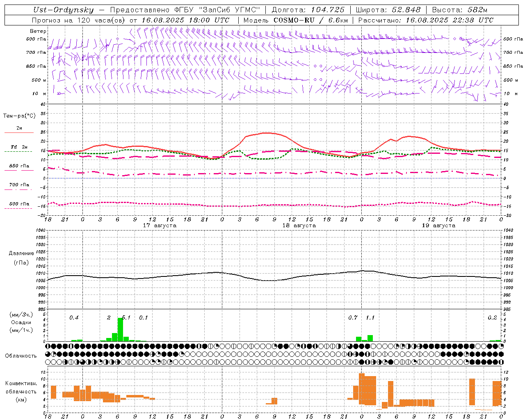Image resolution: width=525 pixels, height=420 pixels.
Task: Click the '19 августа' date label
Action: pos(438,226)
